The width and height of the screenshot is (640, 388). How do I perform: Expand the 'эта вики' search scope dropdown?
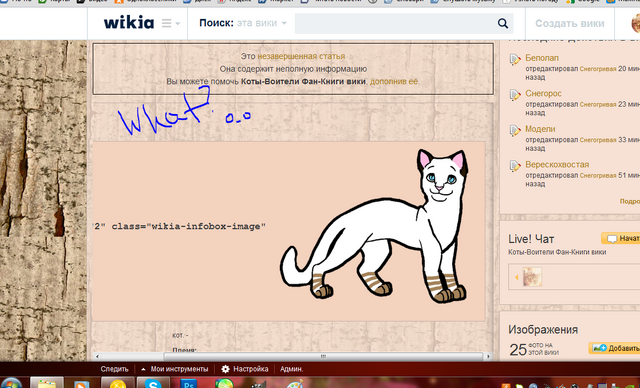pos(262,23)
